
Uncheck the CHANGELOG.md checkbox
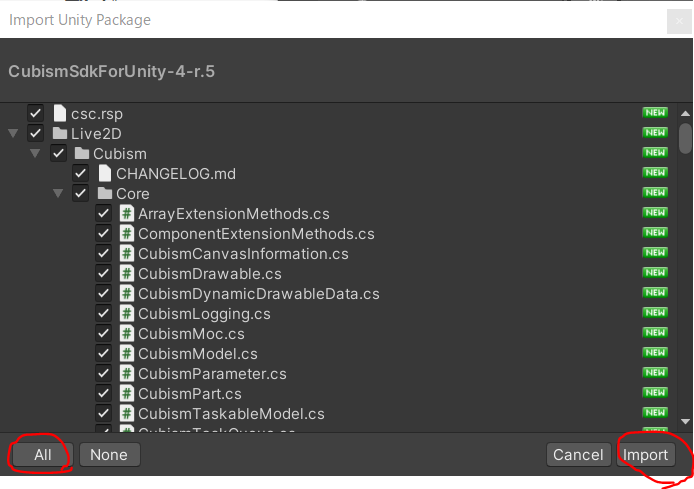point(81,173)
